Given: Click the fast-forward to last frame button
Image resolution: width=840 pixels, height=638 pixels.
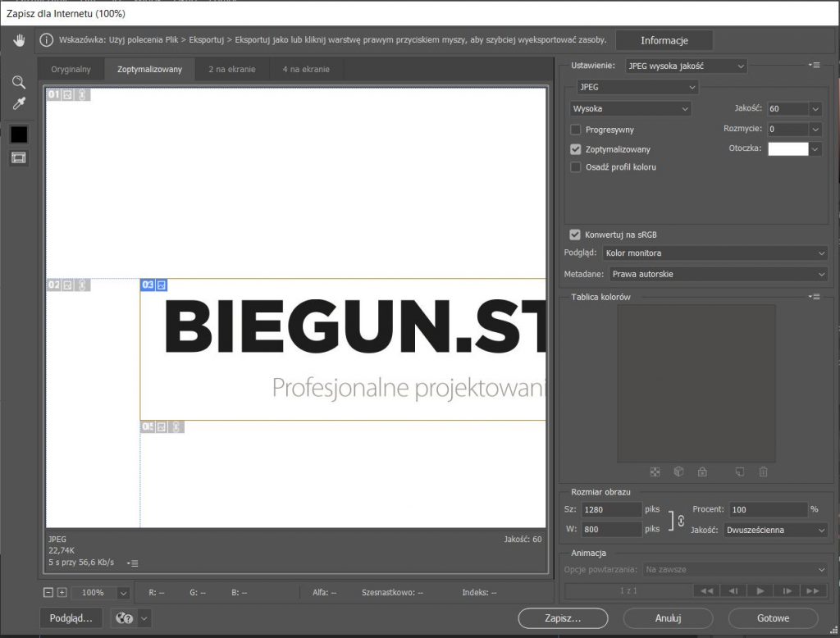Looking at the screenshot, I should (813, 591).
